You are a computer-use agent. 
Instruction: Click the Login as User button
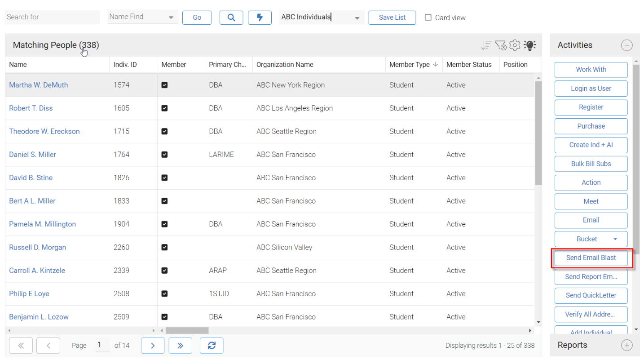point(591,89)
